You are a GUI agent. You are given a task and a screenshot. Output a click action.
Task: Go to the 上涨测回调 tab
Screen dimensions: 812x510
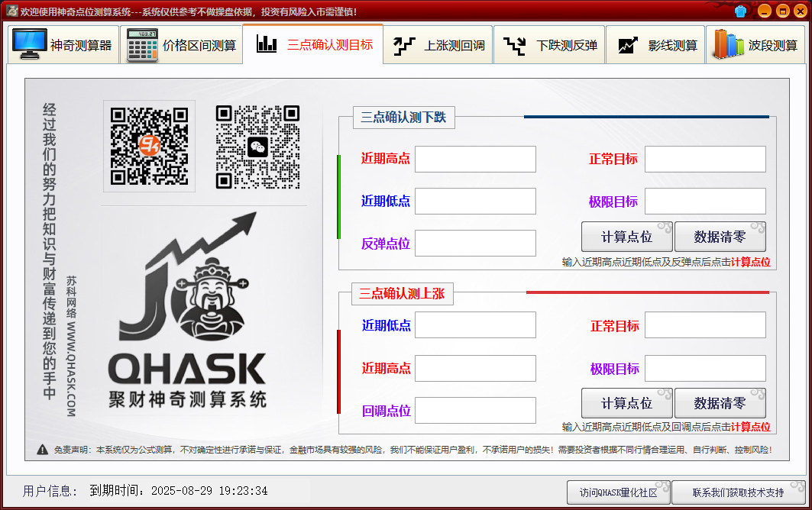438,44
